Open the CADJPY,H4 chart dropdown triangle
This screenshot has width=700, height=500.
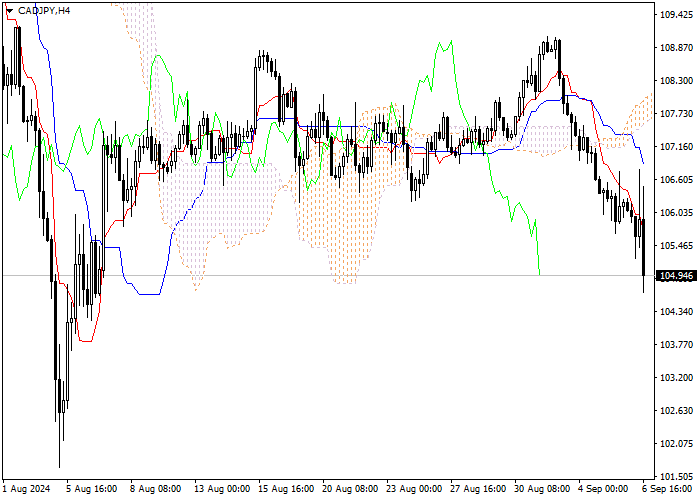pyautogui.click(x=9, y=11)
